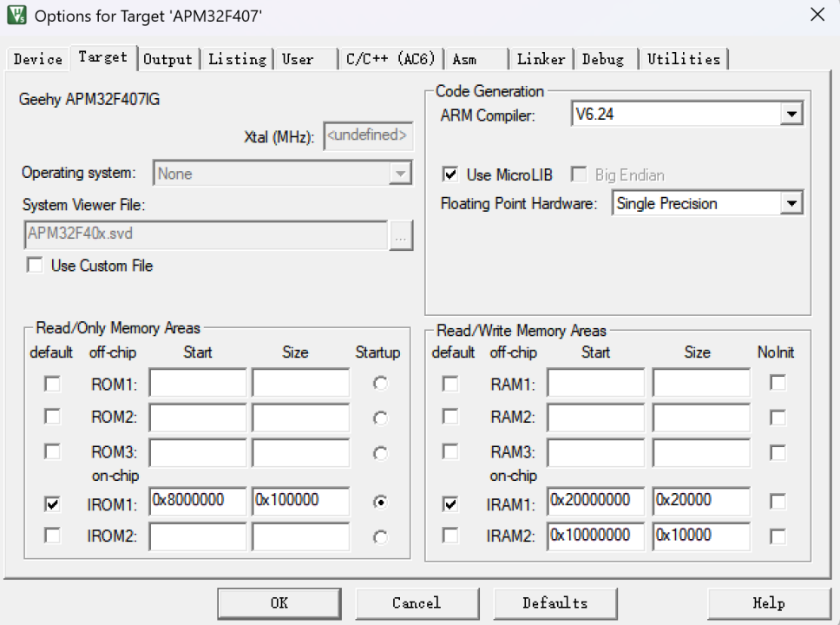Click the Defaults button
The width and height of the screenshot is (840, 625).
click(x=555, y=602)
